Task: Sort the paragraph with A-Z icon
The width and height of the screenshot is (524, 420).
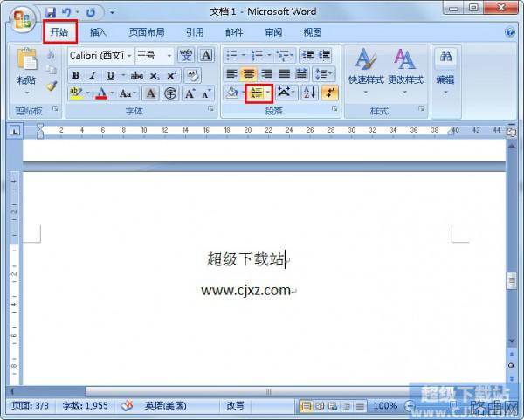Action: click(x=309, y=93)
